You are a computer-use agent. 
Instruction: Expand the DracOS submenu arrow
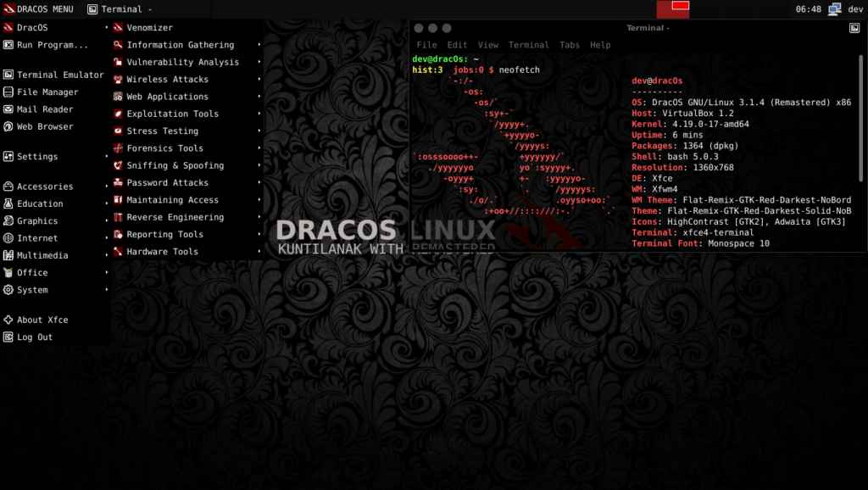tap(106, 28)
